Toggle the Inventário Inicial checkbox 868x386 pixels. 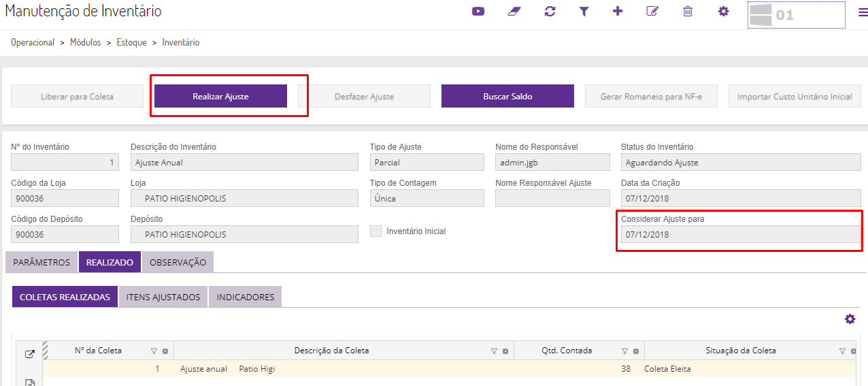(x=375, y=231)
